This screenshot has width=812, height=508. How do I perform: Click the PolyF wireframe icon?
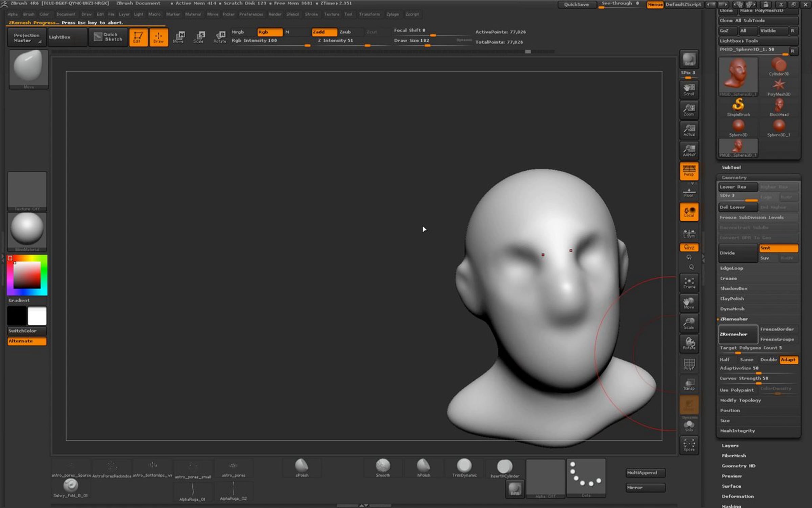(x=689, y=364)
